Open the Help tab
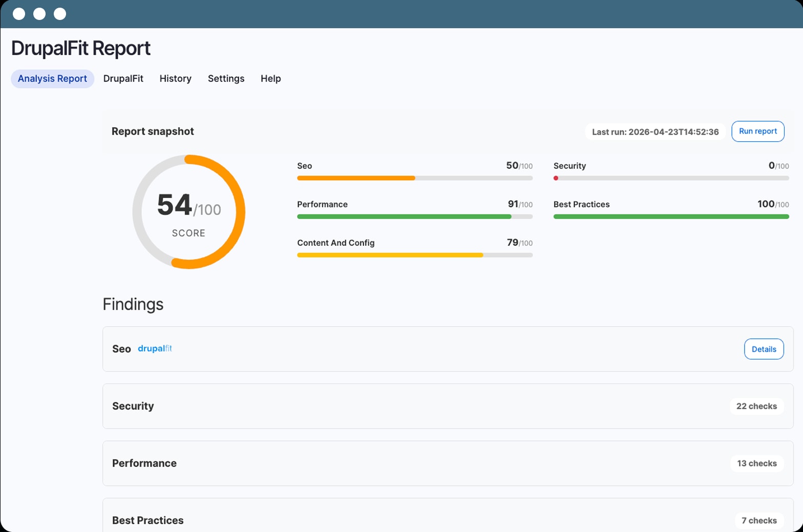Image resolution: width=803 pixels, height=532 pixels. [x=270, y=79]
